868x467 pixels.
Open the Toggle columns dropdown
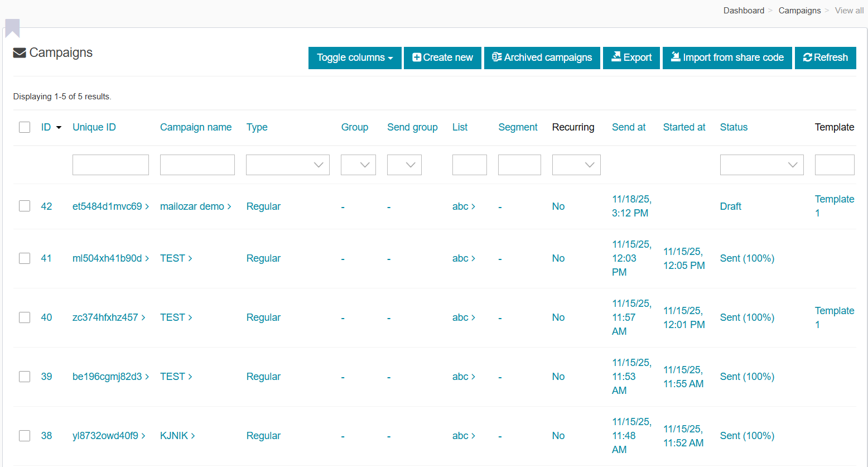point(355,57)
